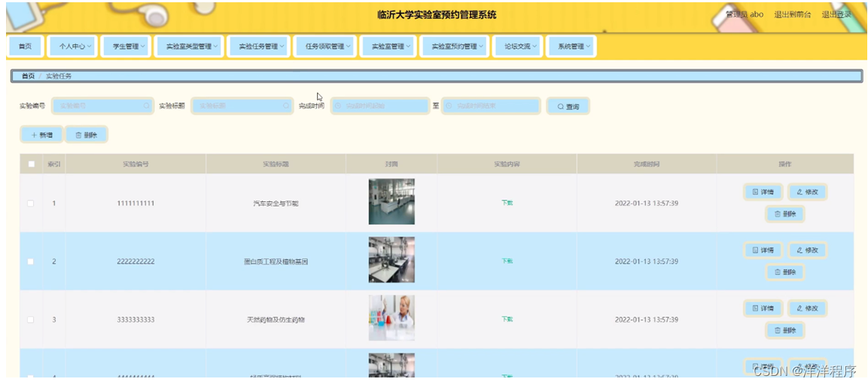Click the 实验内容 column header
Screen dimensions: 868x385
click(x=507, y=164)
